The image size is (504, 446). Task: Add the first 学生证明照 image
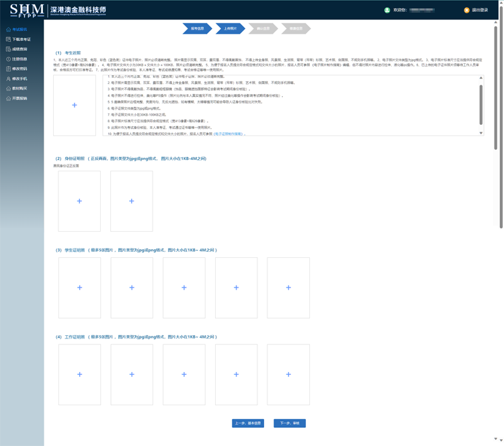[x=79, y=287]
